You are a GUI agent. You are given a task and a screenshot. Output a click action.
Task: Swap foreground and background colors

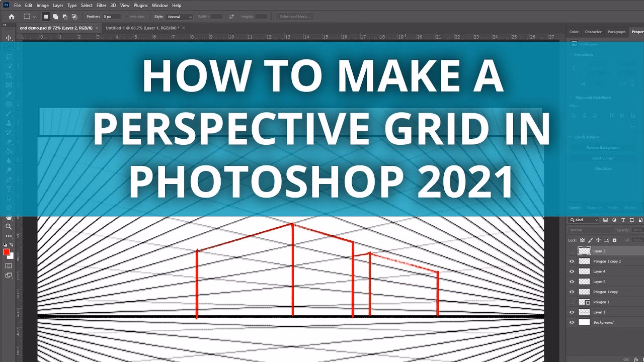tap(12, 246)
